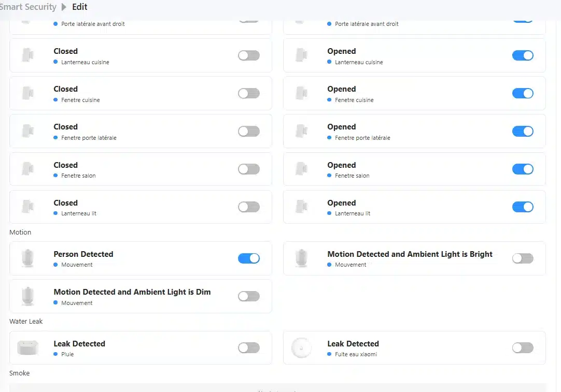This screenshot has width=561, height=392.
Task: Select the Closed Fenetre porte latérale card
Action: point(141,132)
